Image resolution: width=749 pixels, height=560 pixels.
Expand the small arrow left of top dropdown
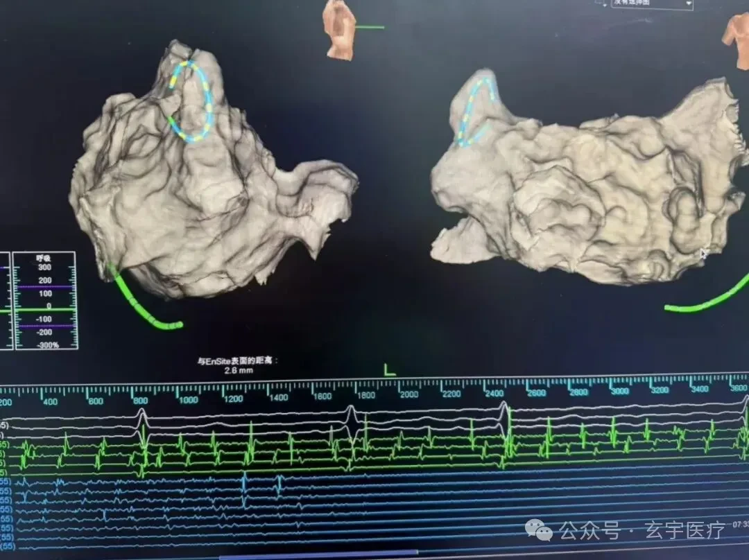(604, 6)
